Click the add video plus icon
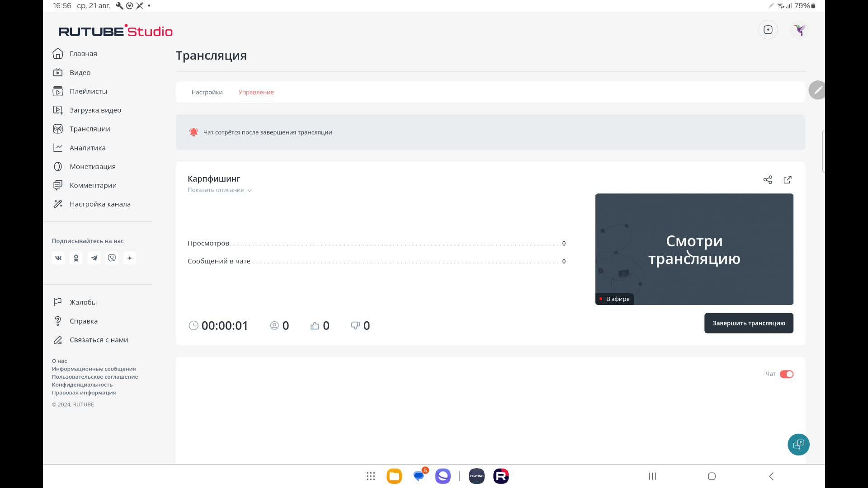Image resolution: width=868 pixels, height=488 pixels. [768, 30]
